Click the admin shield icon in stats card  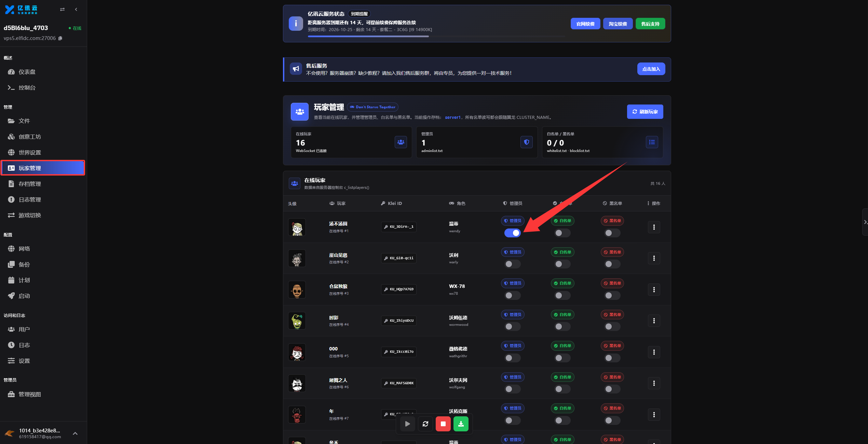click(526, 142)
